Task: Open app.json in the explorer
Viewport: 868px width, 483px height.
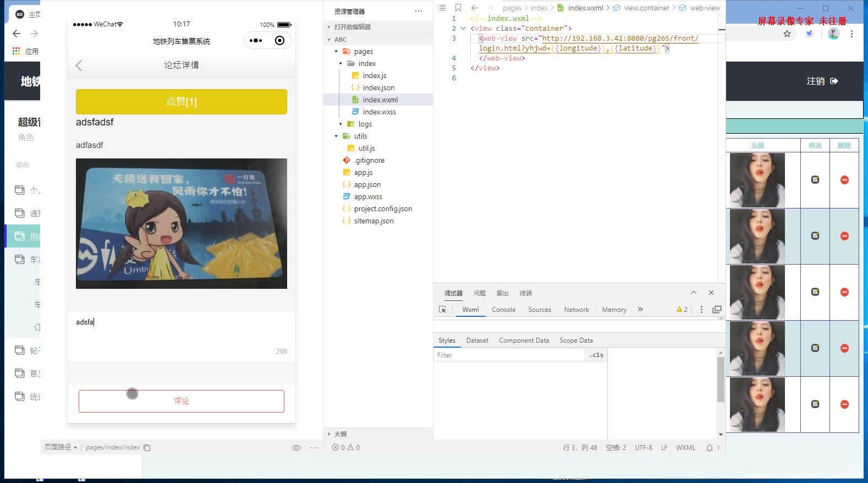Action: point(367,185)
